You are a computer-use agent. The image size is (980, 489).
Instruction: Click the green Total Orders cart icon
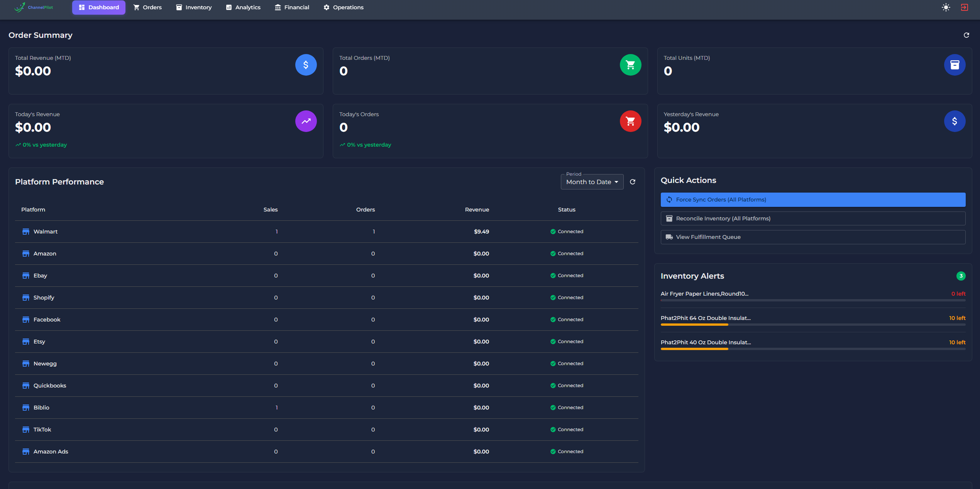[630, 65]
